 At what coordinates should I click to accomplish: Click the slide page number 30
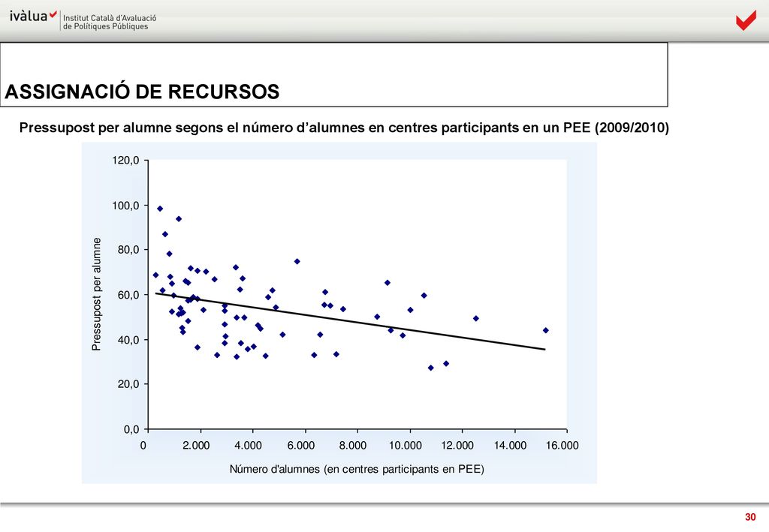coord(750,517)
